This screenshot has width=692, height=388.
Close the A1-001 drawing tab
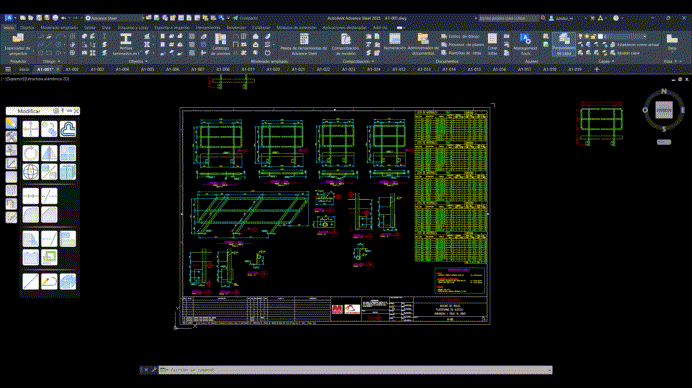(x=57, y=69)
